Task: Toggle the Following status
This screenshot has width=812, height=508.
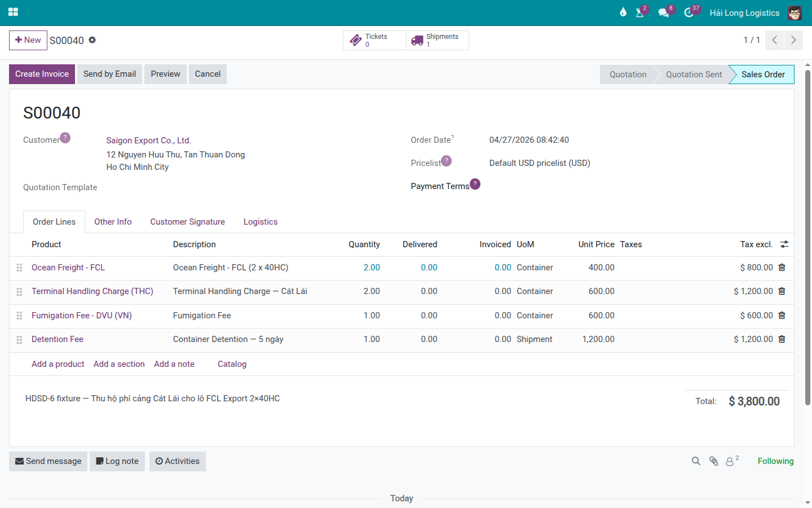Action: tap(775, 461)
